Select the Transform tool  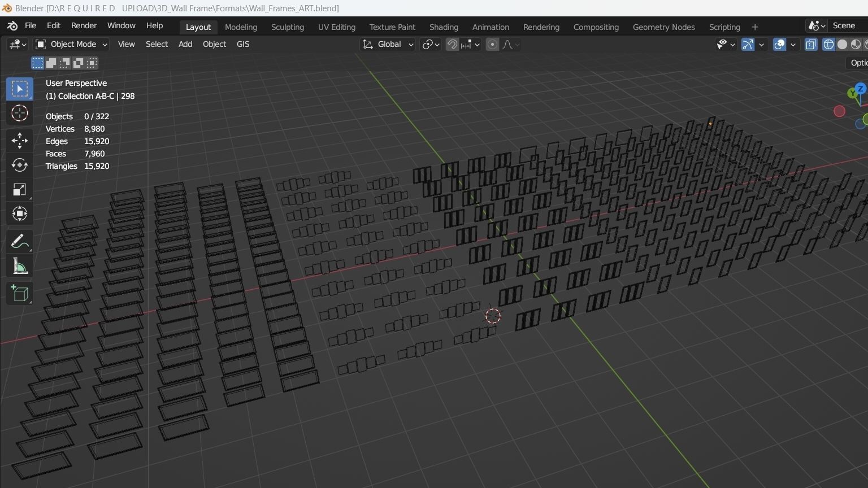[20, 213]
